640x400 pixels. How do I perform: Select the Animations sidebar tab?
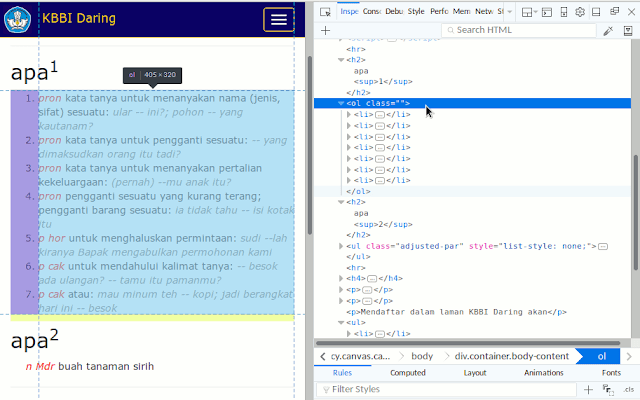click(543, 373)
